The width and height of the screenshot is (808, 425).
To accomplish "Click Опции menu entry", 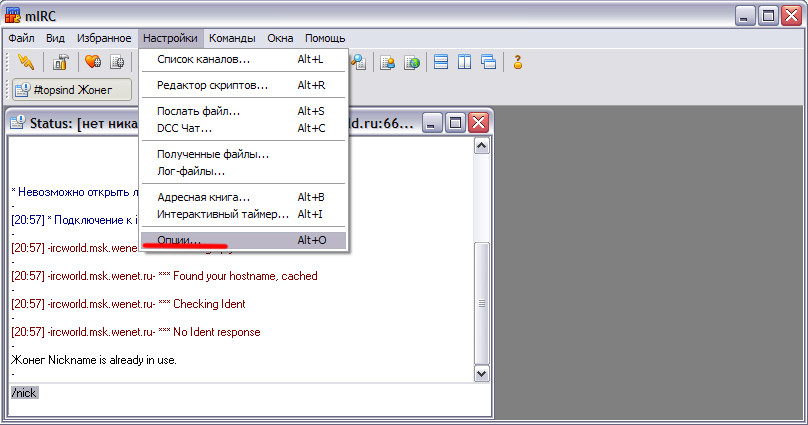I will coord(243,240).
